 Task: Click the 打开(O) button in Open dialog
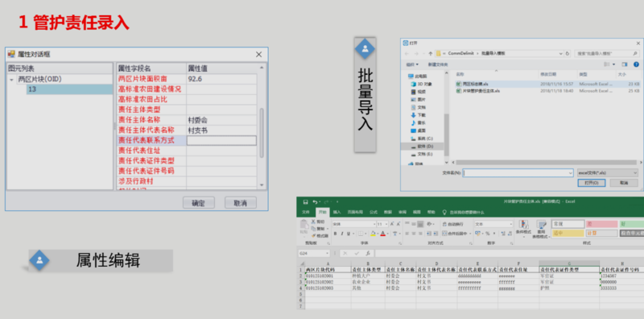coord(592,183)
